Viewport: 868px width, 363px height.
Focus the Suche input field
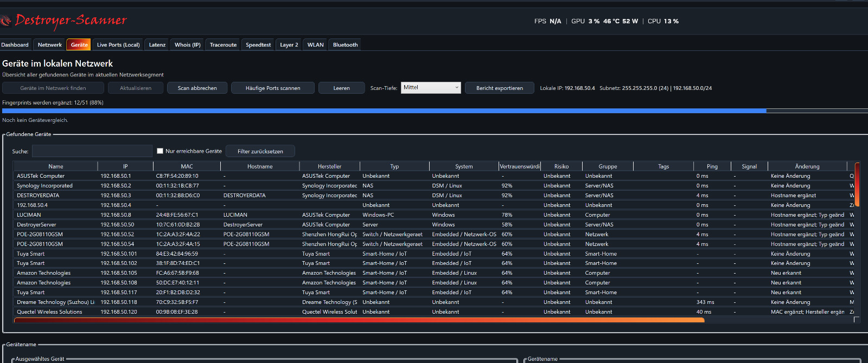[92, 151]
